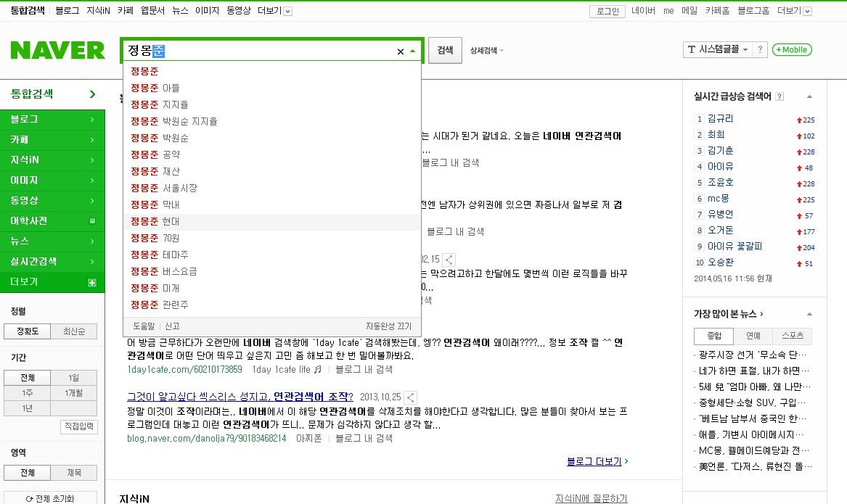Set period filter to 전체
This screenshot has height=504, width=847.
[x=28, y=378]
